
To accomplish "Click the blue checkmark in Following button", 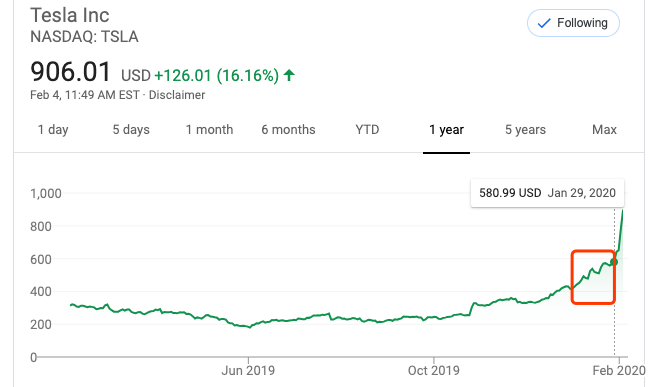I will (x=544, y=23).
